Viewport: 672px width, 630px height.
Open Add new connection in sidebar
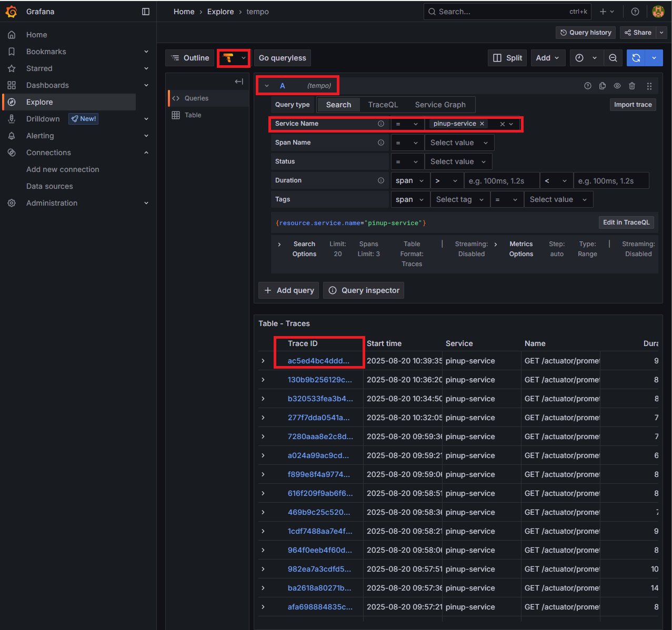pos(63,169)
